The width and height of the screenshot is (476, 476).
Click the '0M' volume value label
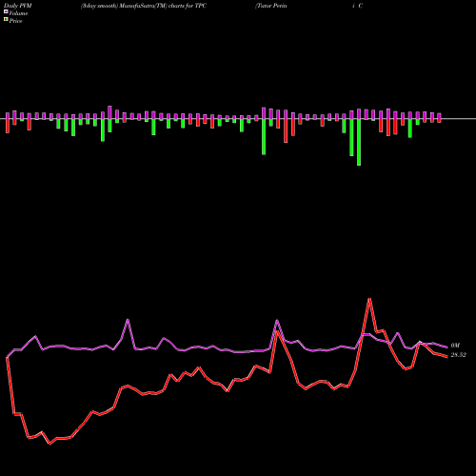[455, 346]
